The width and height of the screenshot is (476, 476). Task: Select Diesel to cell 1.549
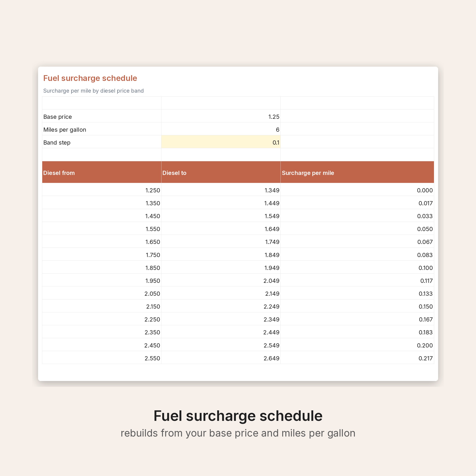tap(221, 215)
